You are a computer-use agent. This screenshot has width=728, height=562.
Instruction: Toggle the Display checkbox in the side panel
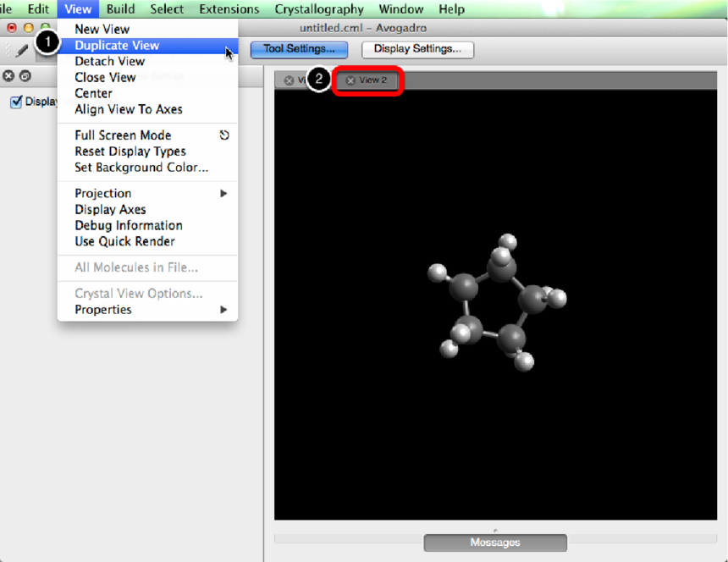click(16, 102)
